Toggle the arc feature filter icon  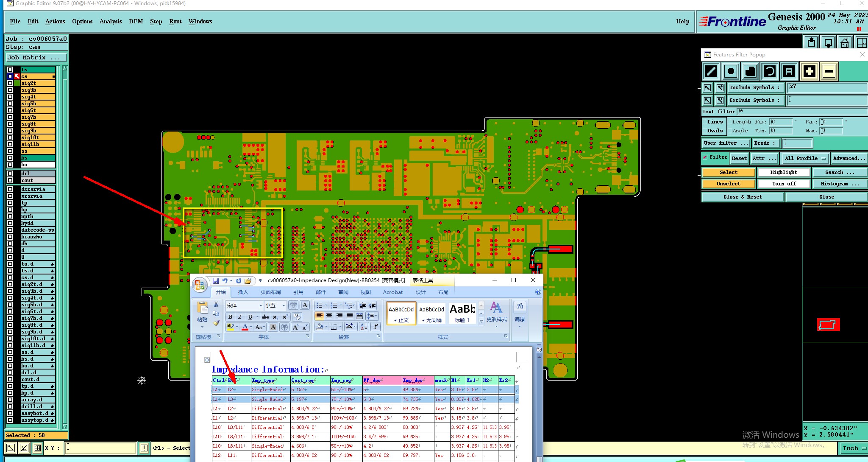(x=770, y=71)
